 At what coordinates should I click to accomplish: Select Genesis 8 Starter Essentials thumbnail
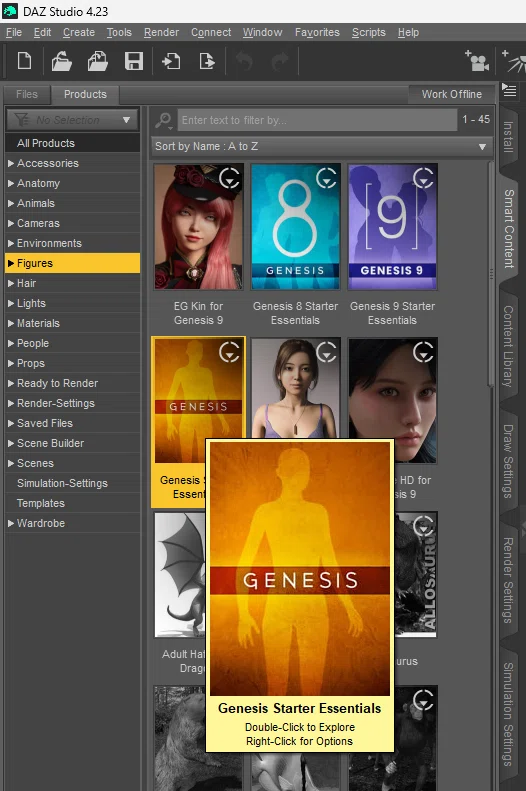(296, 227)
